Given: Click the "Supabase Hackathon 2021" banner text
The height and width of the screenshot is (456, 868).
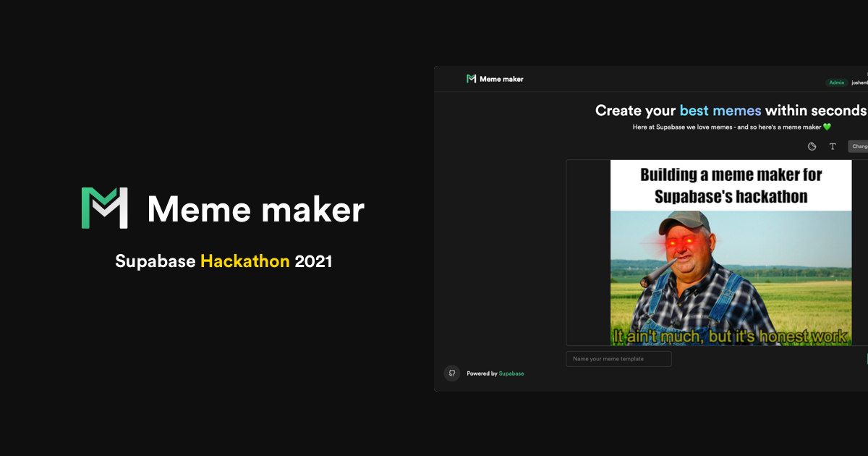Looking at the screenshot, I should [x=224, y=261].
